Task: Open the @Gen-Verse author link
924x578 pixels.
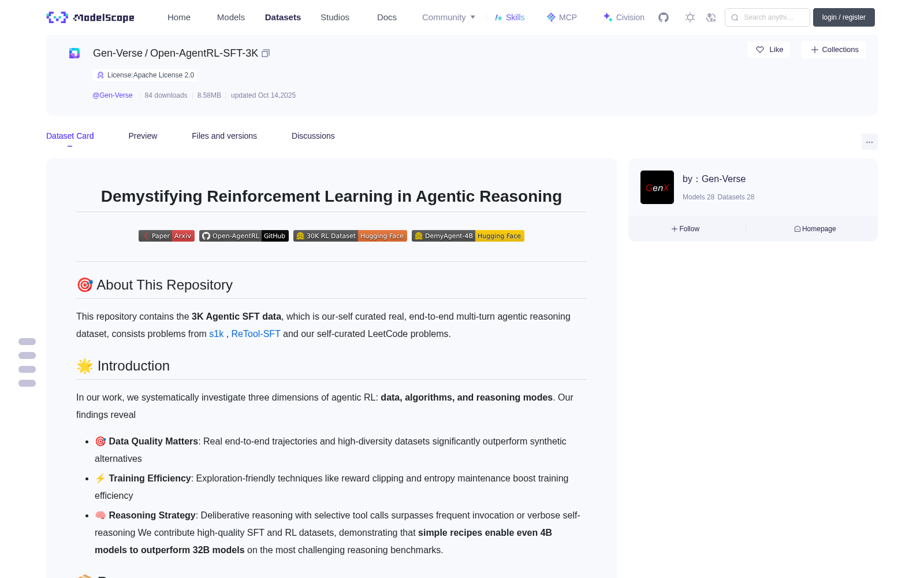Action: (x=113, y=95)
